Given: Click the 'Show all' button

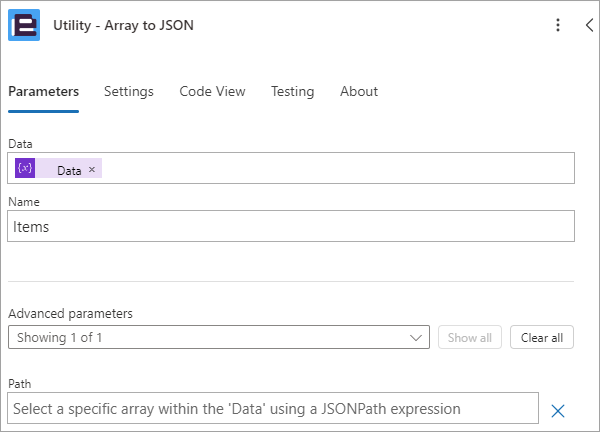Looking at the screenshot, I should [x=469, y=338].
